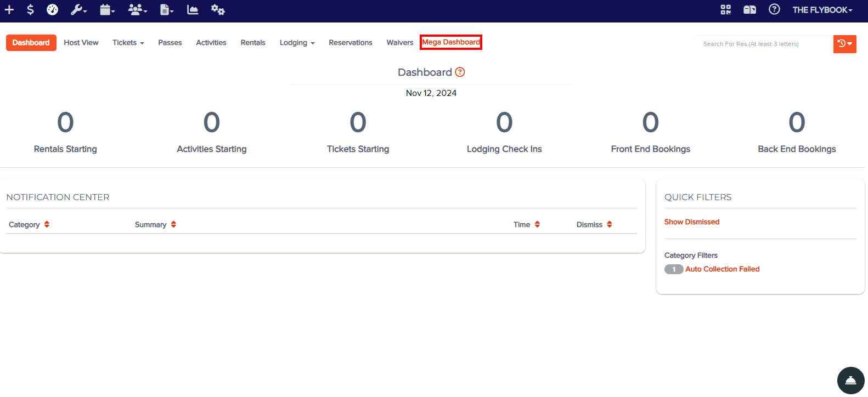Image resolution: width=868 pixels, height=397 pixels.
Task: Click the Time column header
Action: tap(522, 225)
